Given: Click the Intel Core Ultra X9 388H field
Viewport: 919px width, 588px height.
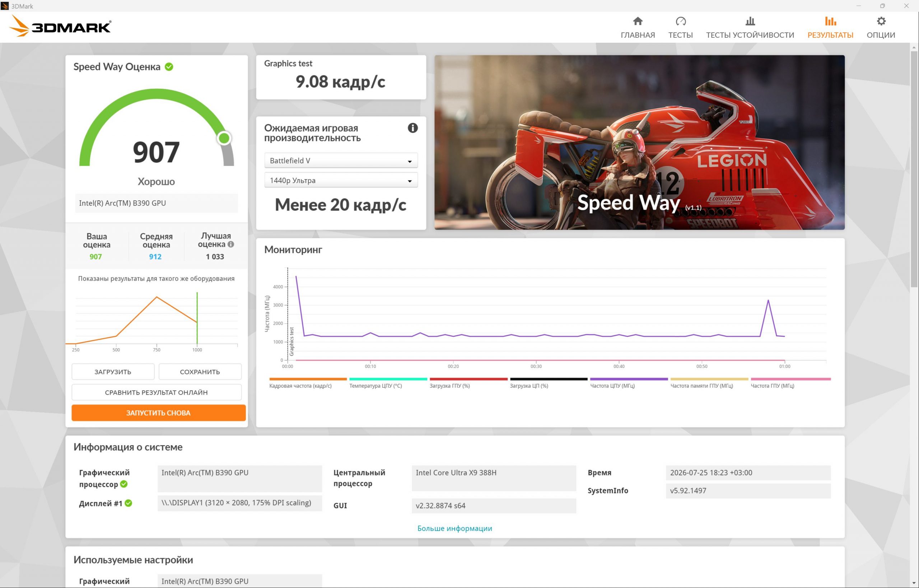Looking at the screenshot, I should pyautogui.click(x=494, y=478).
